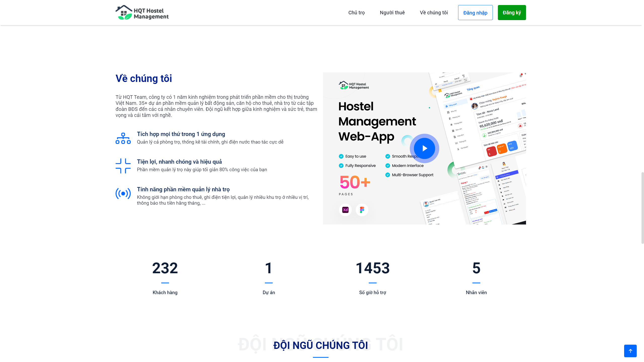Click the Tích hợp mọi thứ heading
This screenshot has height=362, width=644.
point(181,134)
